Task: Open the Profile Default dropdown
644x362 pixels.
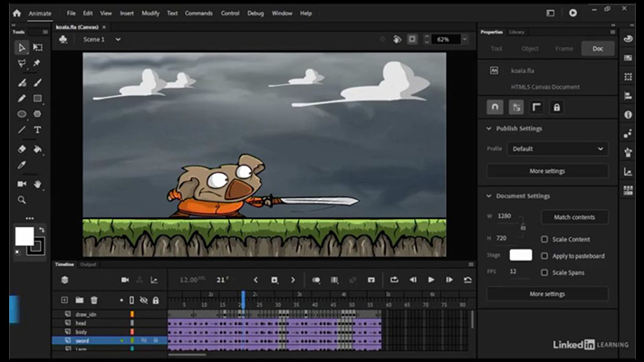Action: tap(558, 148)
